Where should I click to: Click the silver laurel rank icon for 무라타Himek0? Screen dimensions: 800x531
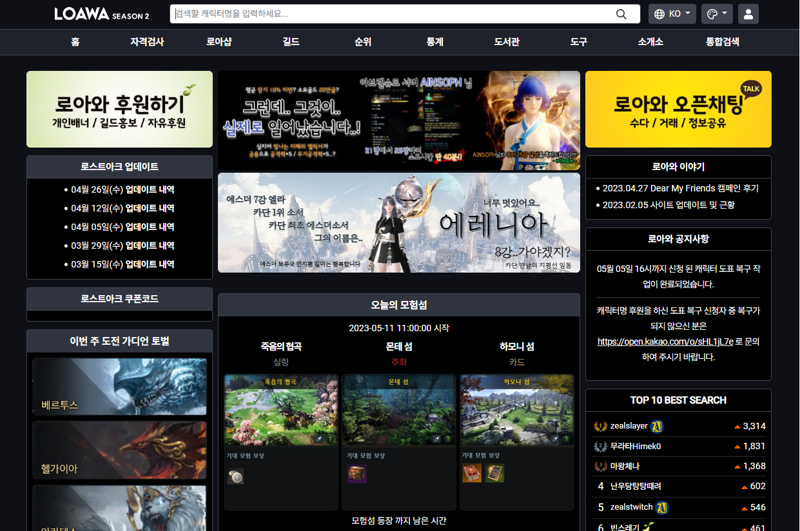tap(600, 446)
